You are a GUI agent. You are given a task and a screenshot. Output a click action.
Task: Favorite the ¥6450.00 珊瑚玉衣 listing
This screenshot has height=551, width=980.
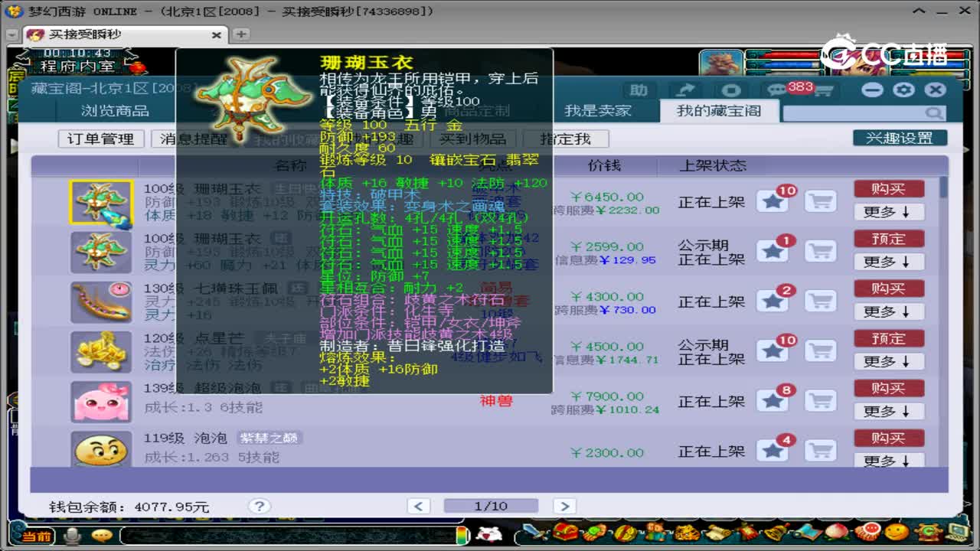(x=773, y=202)
